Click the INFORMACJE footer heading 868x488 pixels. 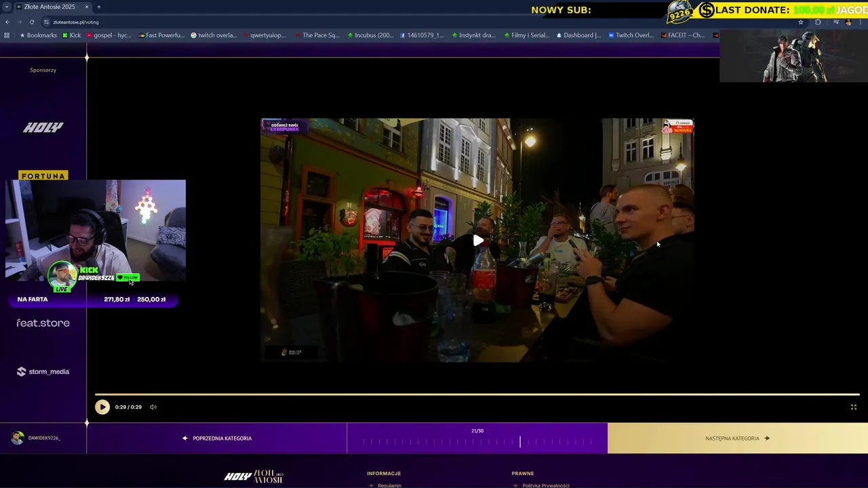[x=384, y=473]
